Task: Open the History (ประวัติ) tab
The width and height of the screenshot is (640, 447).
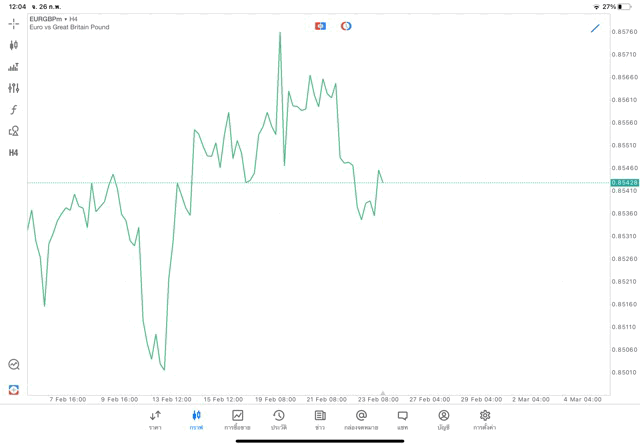Action: 278,420
